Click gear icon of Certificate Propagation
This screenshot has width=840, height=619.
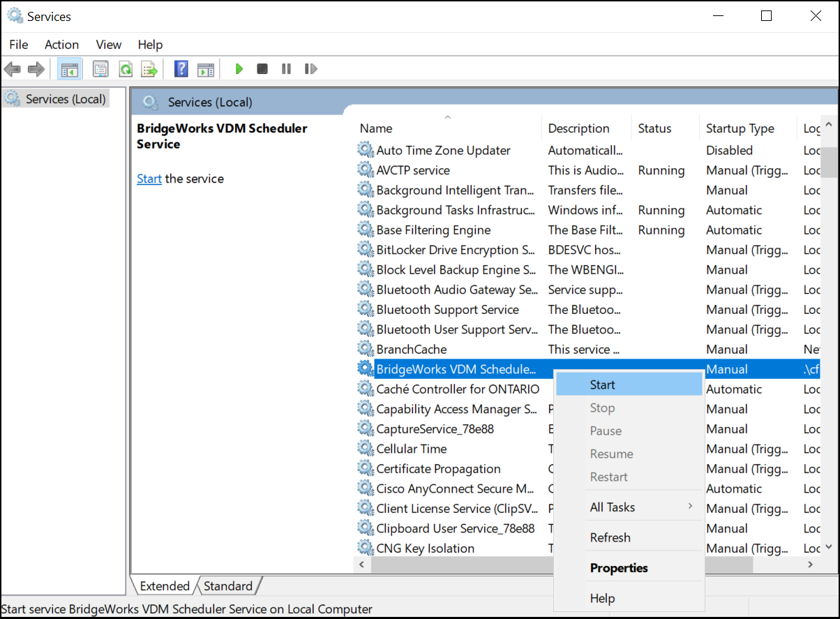[x=366, y=468]
